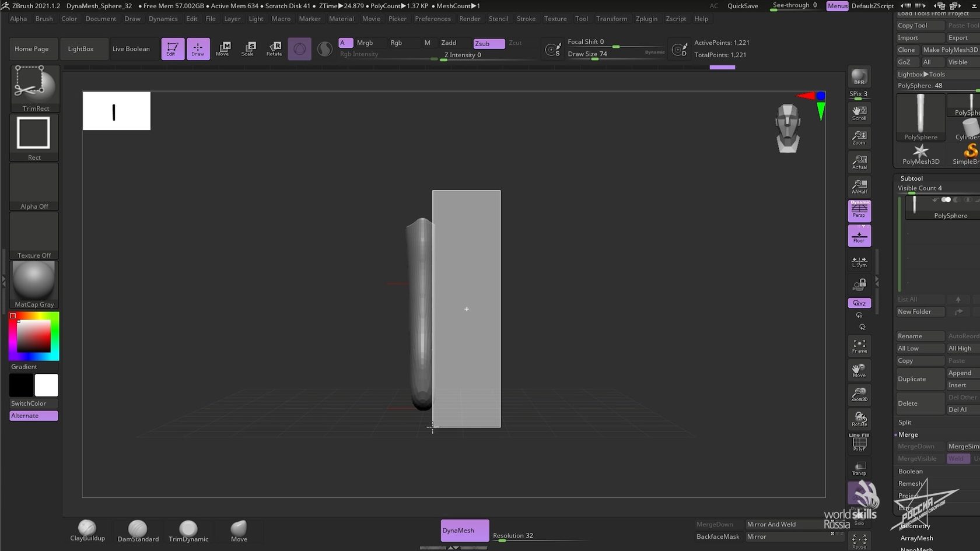Click the Zoom canvas icon
The height and width of the screenshot is (551, 980).
point(859,138)
